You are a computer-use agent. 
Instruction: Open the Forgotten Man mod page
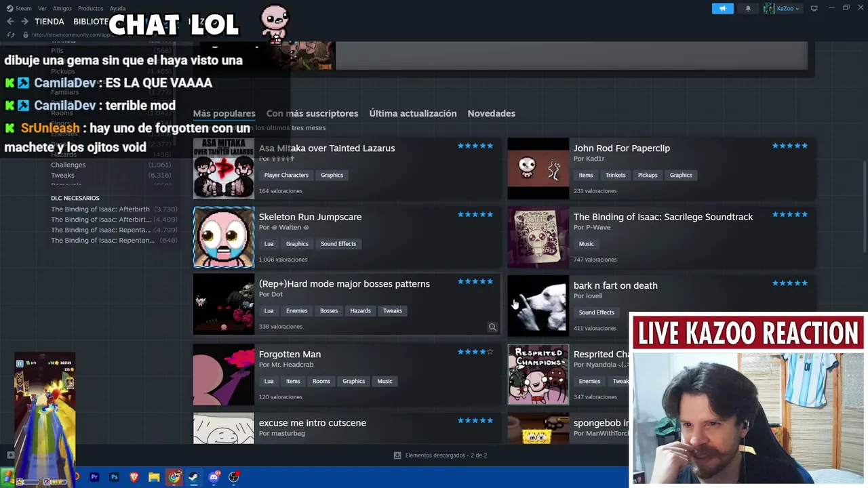tap(290, 354)
